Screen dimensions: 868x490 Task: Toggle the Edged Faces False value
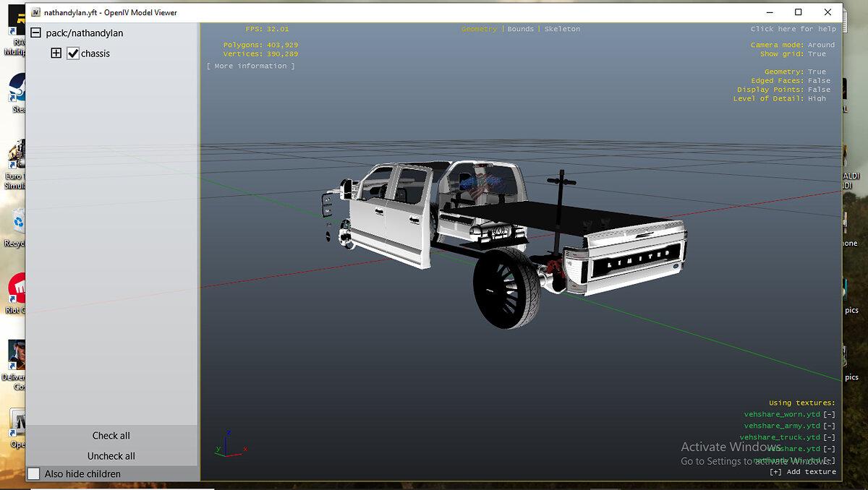(819, 81)
